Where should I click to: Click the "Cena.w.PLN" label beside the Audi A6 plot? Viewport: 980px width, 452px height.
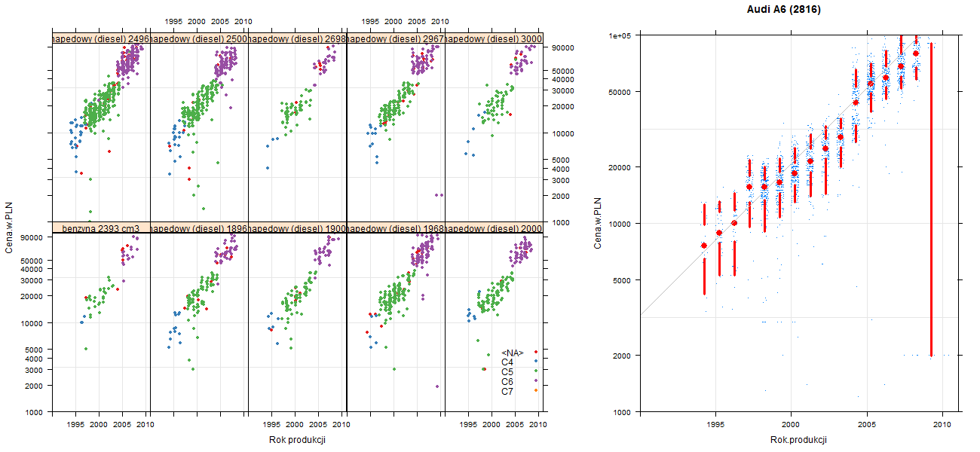597,223
